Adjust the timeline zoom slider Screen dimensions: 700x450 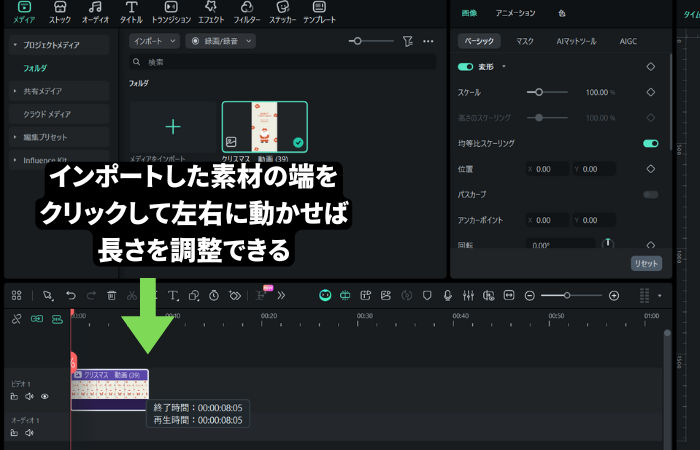pyautogui.click(x=571, y=296)
